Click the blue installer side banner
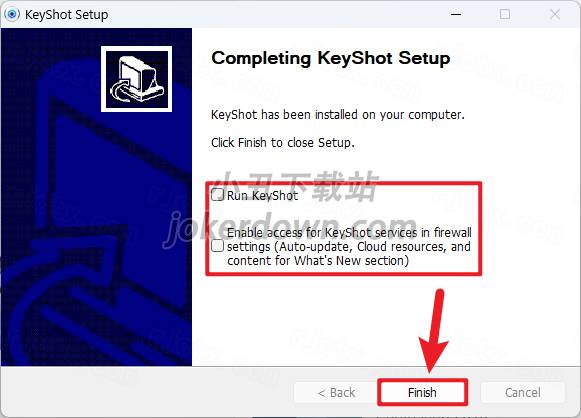This screenshot has height=418, width=581. (96, 197)
